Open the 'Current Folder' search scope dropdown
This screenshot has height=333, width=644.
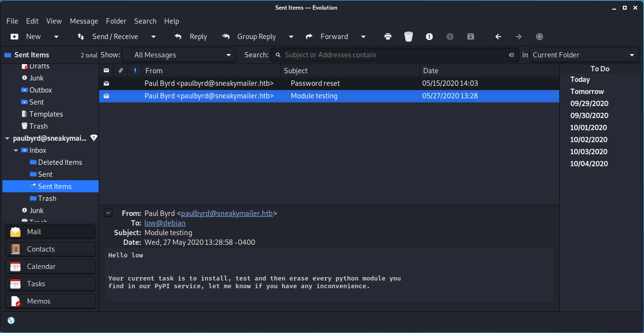coord(584,55)
